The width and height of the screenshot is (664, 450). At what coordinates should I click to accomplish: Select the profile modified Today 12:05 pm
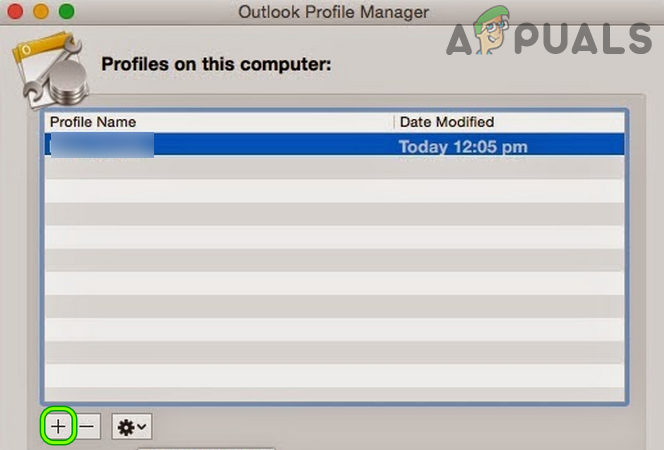click(335, 145)
